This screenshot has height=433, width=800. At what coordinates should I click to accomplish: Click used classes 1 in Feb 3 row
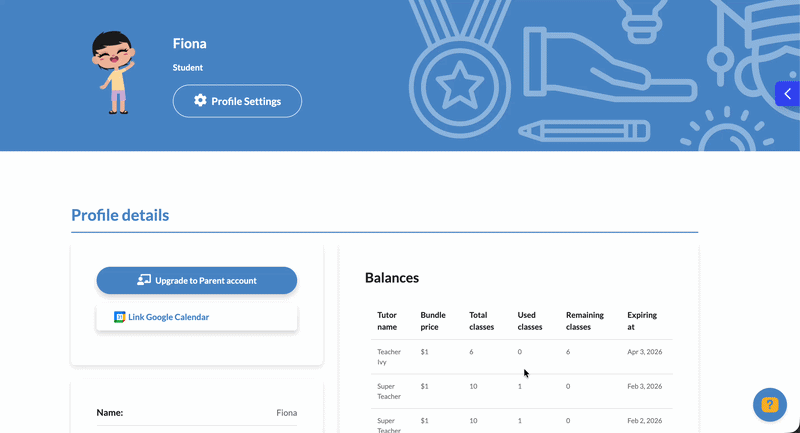point(519,387)
